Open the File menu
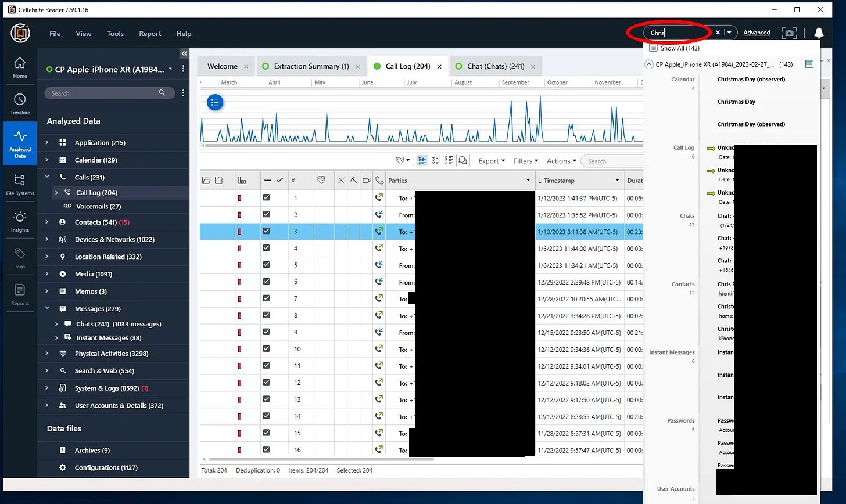 point(55,34)
